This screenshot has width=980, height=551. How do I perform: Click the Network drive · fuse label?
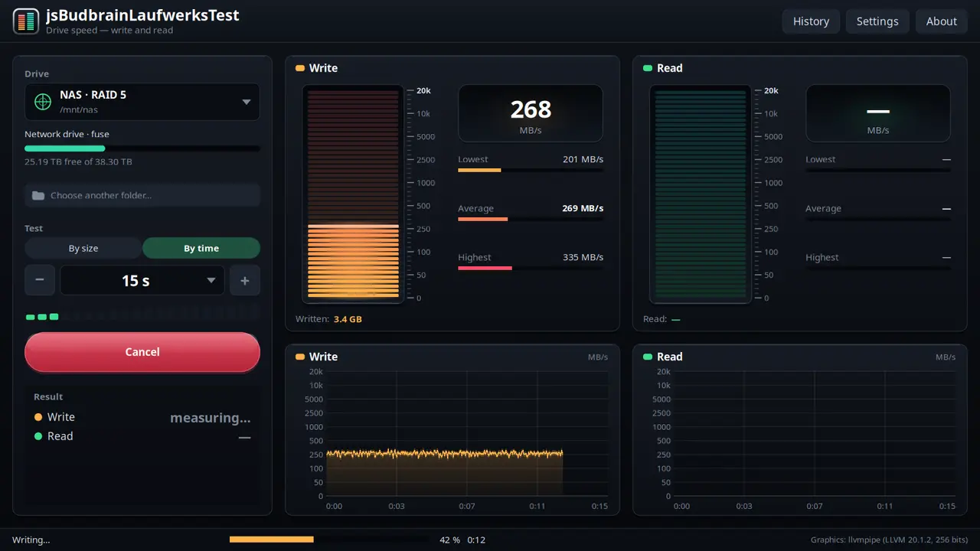[x=67, y=134]
